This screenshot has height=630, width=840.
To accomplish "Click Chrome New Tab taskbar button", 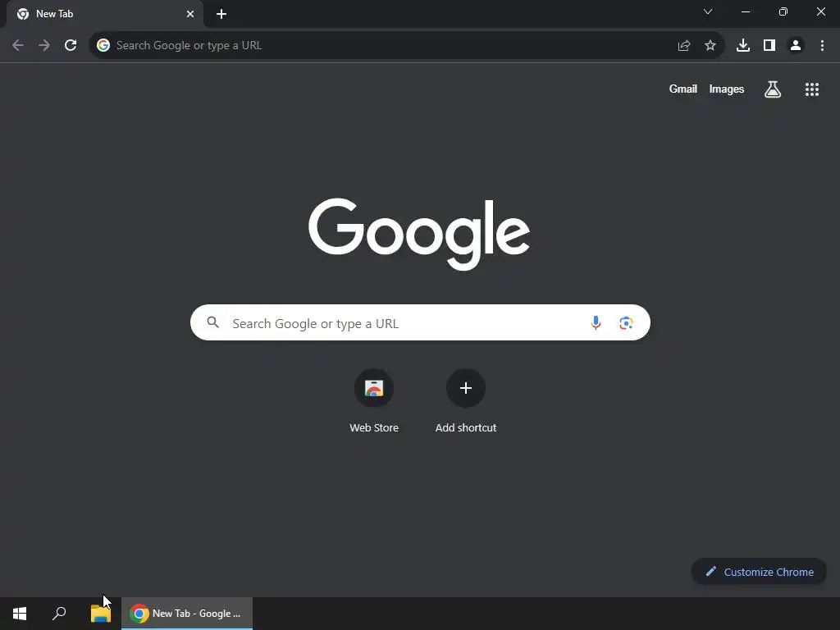I will pyautogui.click(x=187, y=614).
